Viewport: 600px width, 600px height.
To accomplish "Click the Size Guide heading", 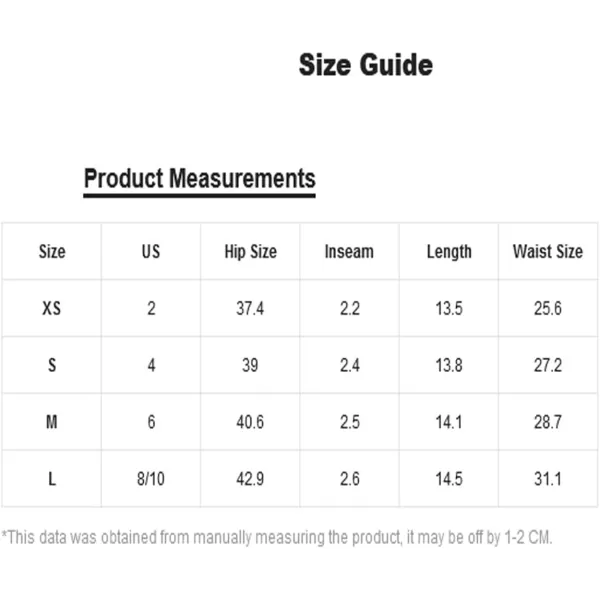I will click(365, 65).
